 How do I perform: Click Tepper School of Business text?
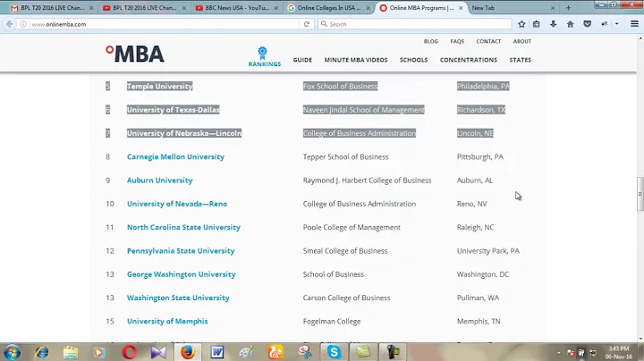tap(346, 156)
